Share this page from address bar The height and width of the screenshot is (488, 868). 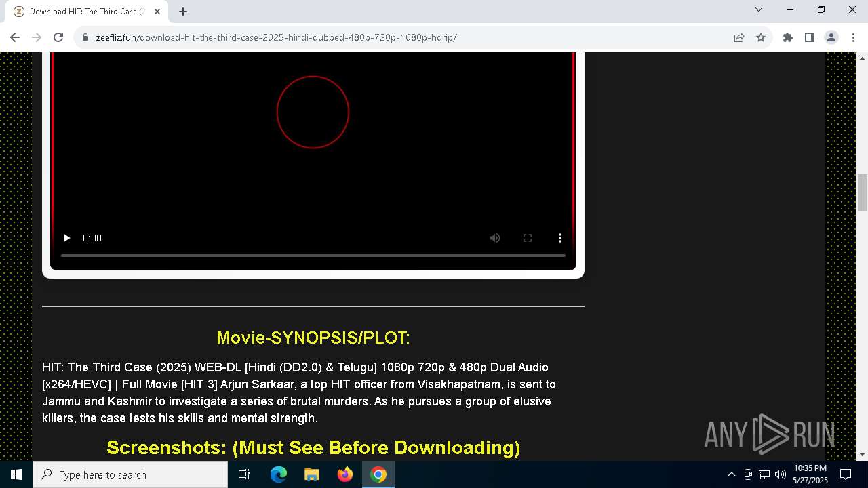(739, 37)
